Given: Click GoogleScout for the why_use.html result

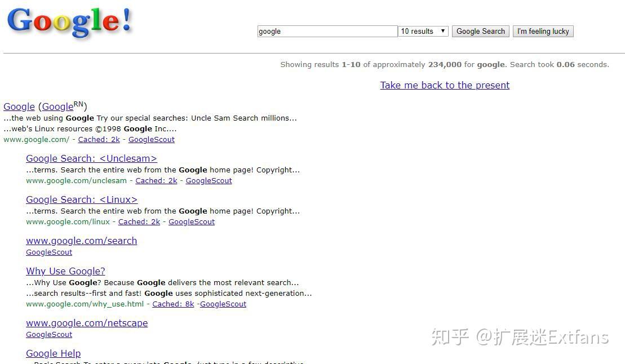Looking at the screenshot, I should pos(223,304).
